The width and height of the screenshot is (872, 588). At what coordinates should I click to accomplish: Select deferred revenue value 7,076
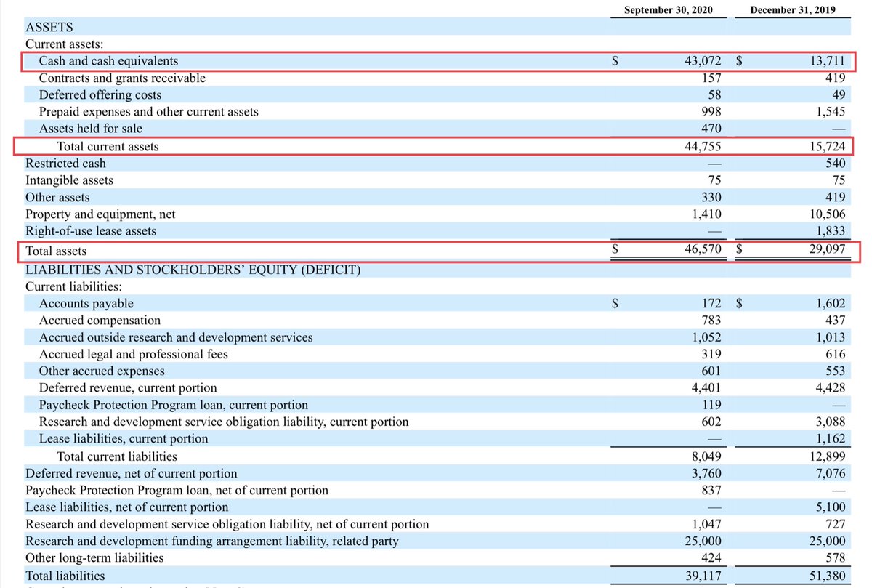(830, 473)
